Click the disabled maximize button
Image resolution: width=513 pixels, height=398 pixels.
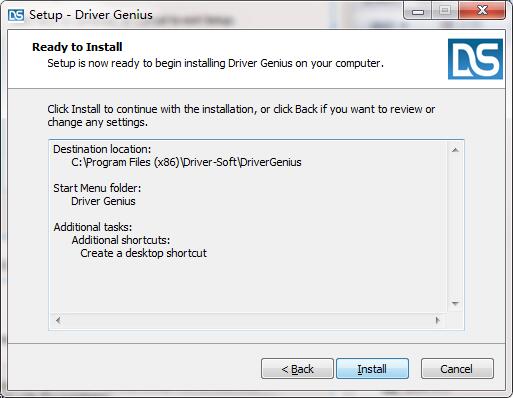pos(445,11)
